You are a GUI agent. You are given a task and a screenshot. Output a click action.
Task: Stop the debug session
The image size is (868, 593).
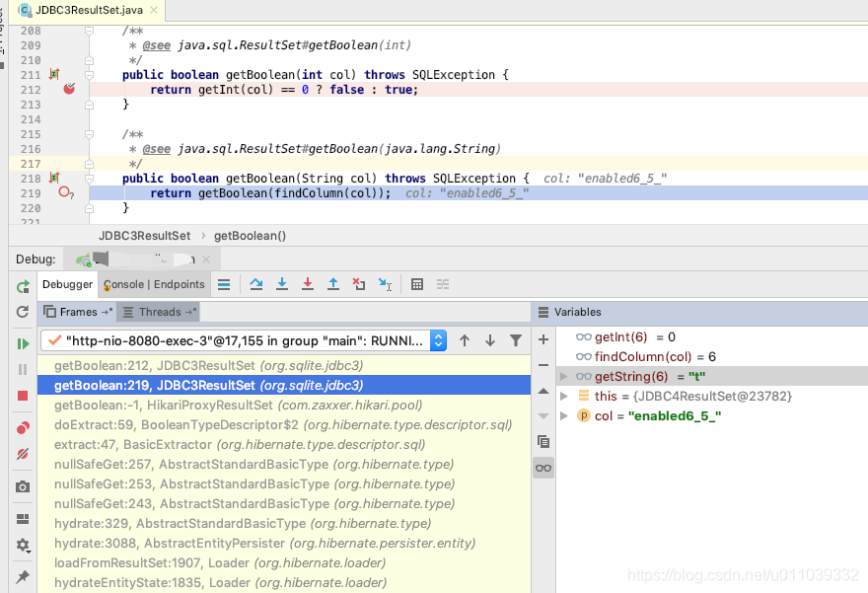click(x=23, y=396)
